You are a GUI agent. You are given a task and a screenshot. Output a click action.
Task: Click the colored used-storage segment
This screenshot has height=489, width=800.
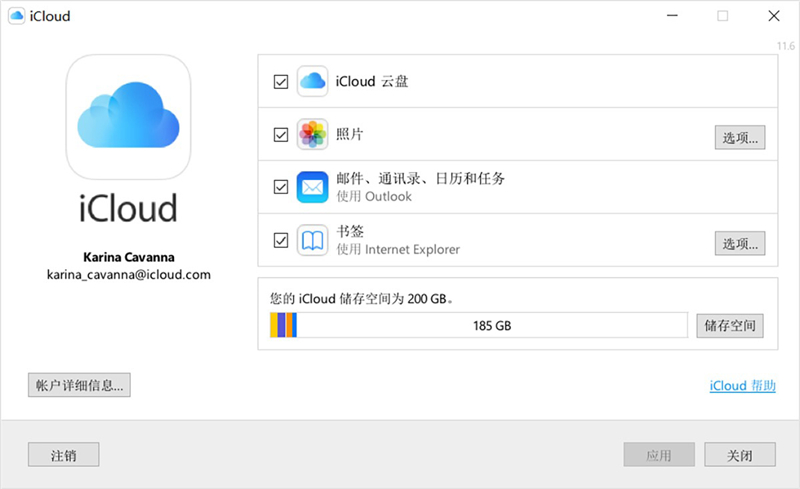coord(284,325)
